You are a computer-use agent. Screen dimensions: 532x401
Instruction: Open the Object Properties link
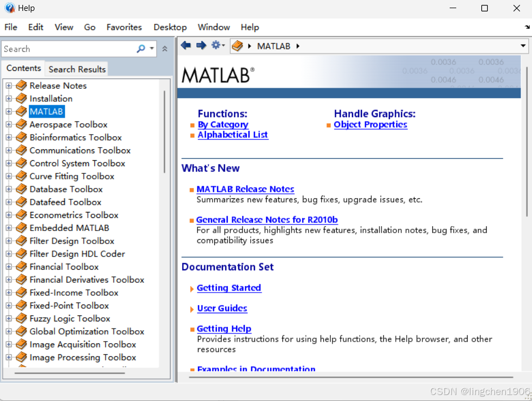pos(371,125)
